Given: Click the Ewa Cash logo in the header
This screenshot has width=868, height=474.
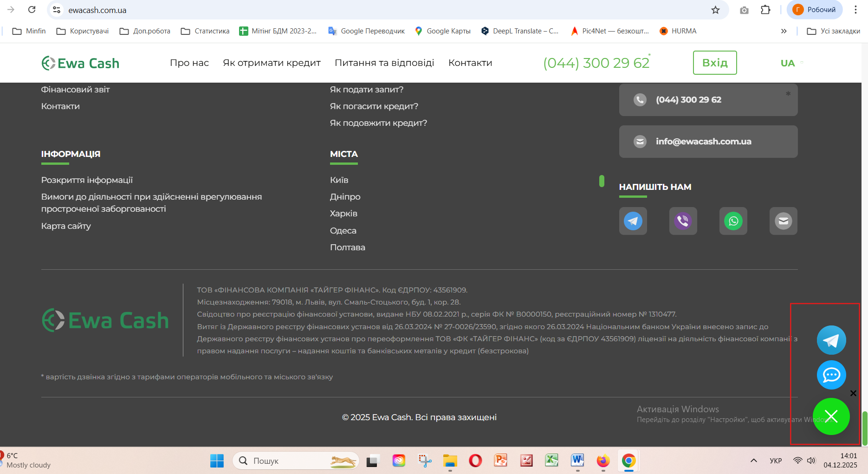Looking at the screenshot, I should (80, 63).
